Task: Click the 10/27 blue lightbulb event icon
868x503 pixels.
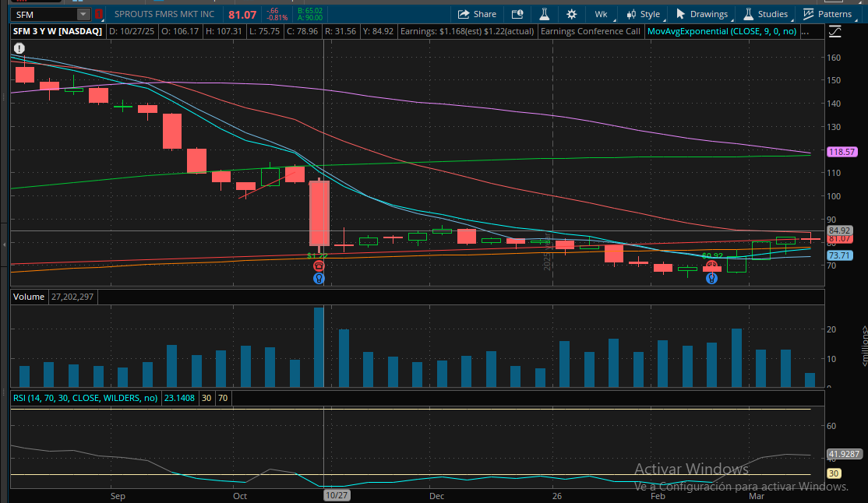Action: pos(319,278)
